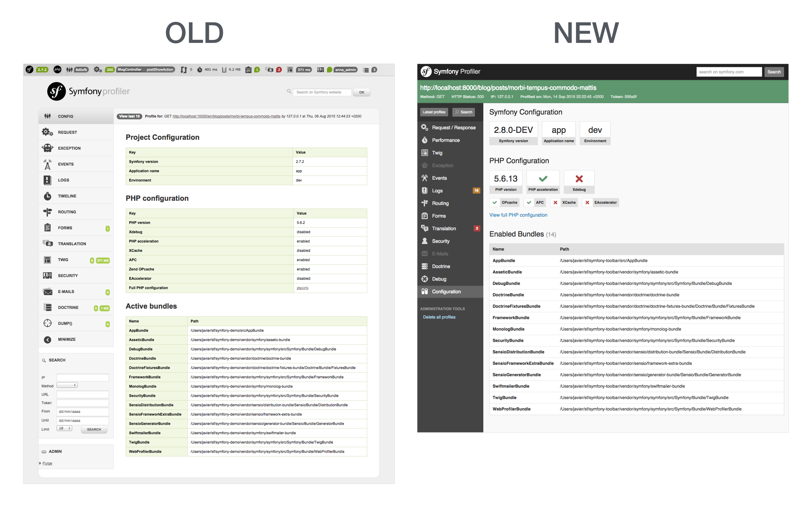
Task: Focus the Search on Symfony website field
Action: 322,92
